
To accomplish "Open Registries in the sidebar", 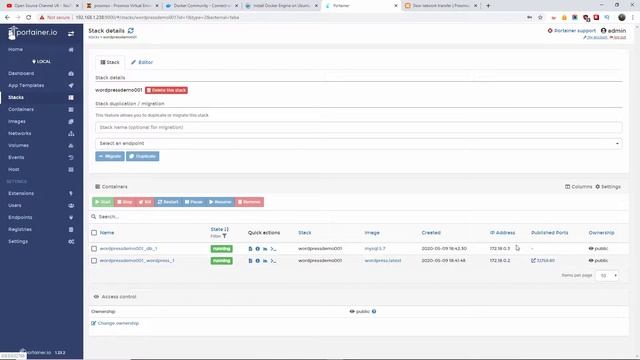I will click(x=20, y=229).
